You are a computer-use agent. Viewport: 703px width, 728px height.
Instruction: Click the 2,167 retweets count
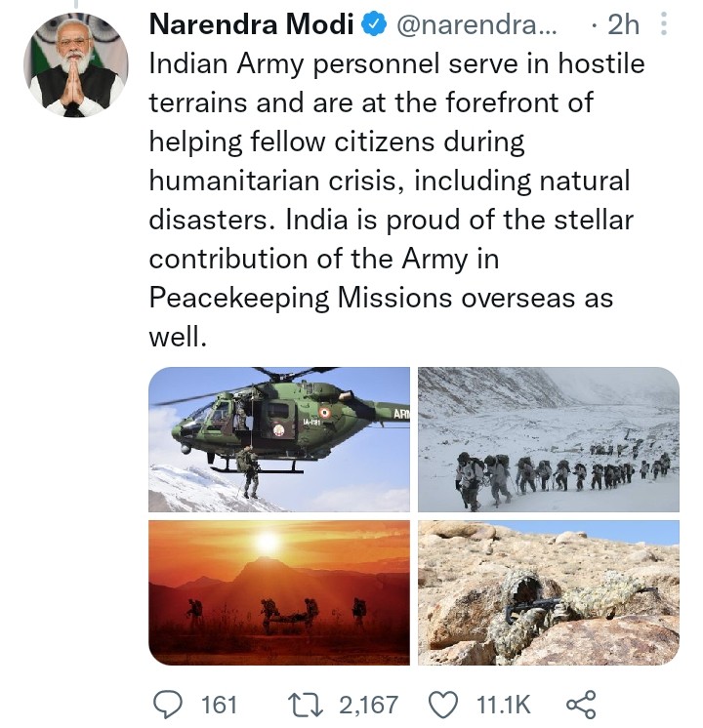point(365,704)
